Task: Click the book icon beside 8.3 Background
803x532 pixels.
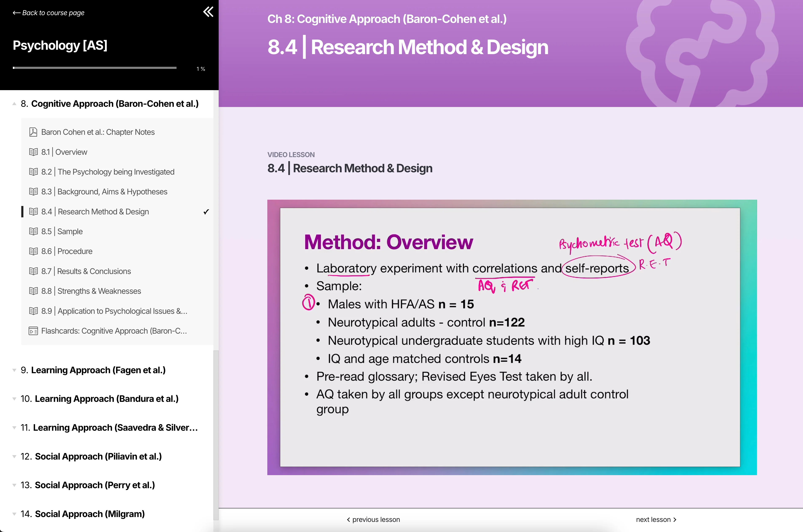Action: click(x=33, y=192)
